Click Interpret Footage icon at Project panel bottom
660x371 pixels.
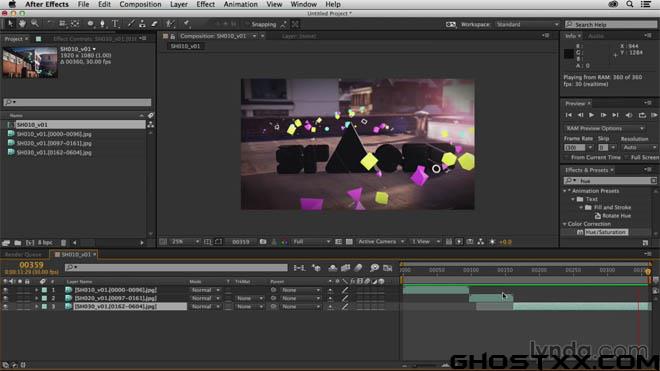(6, 243)
